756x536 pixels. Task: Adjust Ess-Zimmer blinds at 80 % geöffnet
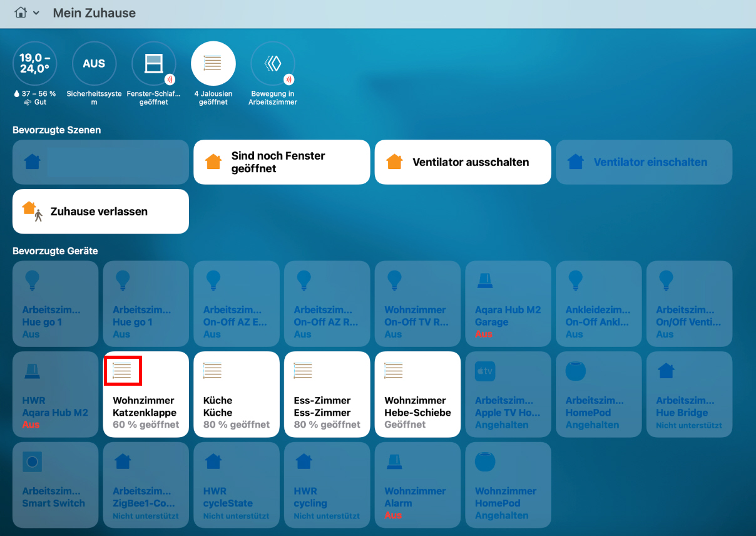point(327,394)
